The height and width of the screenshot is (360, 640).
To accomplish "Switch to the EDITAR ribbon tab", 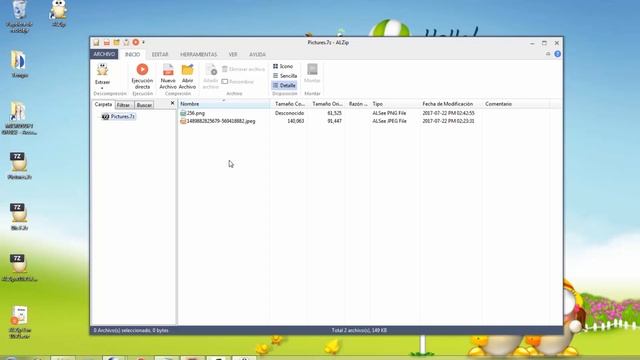I will 160,54.
